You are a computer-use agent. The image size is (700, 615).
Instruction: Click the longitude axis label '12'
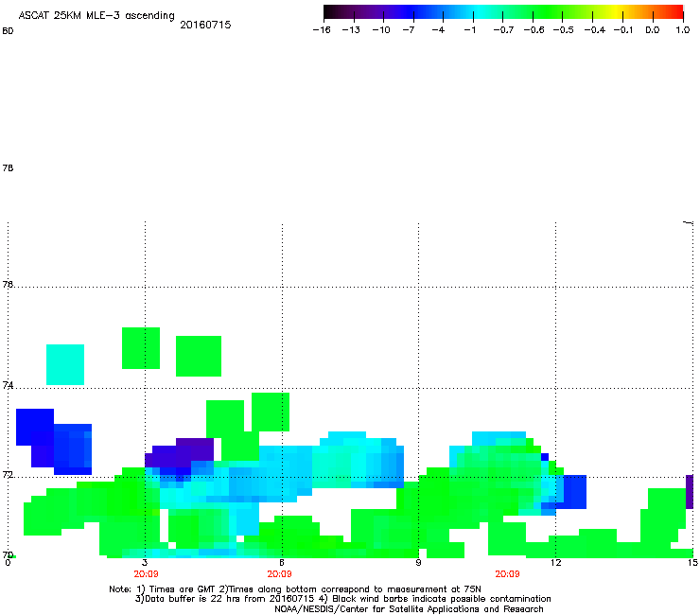(555, 562)
